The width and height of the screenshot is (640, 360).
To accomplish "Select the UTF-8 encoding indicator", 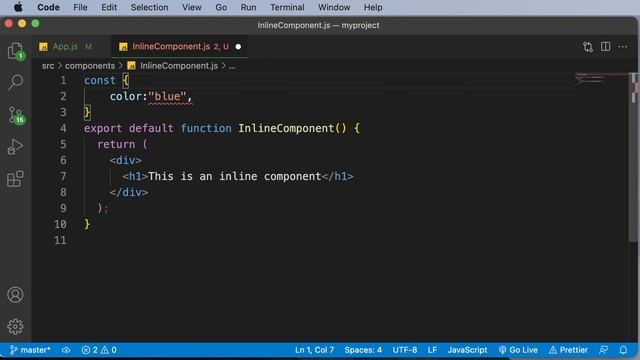I will pos(404,350).
